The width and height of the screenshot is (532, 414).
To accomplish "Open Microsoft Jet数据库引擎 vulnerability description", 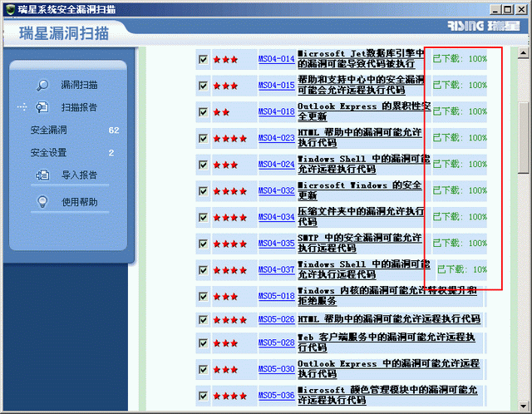I will point(361,59).
